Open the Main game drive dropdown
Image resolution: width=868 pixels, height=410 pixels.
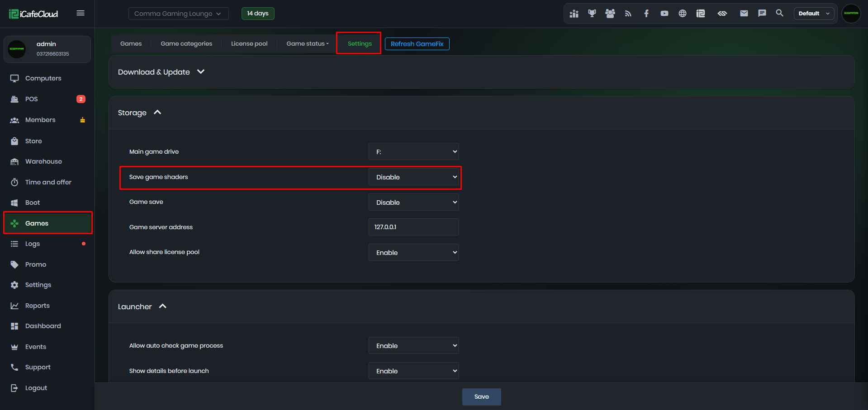click(413, 152)
